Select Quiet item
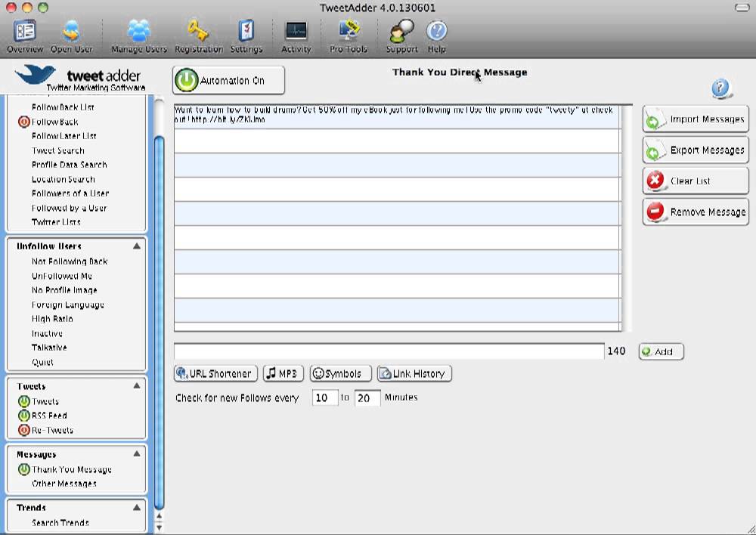This screenshot has width=756, height=535. tap(42, 362)
